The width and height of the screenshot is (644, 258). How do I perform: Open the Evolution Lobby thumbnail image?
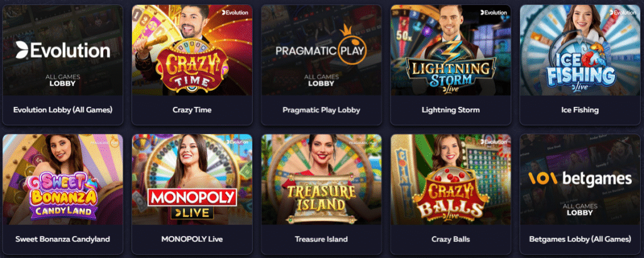tap(62, 50)
